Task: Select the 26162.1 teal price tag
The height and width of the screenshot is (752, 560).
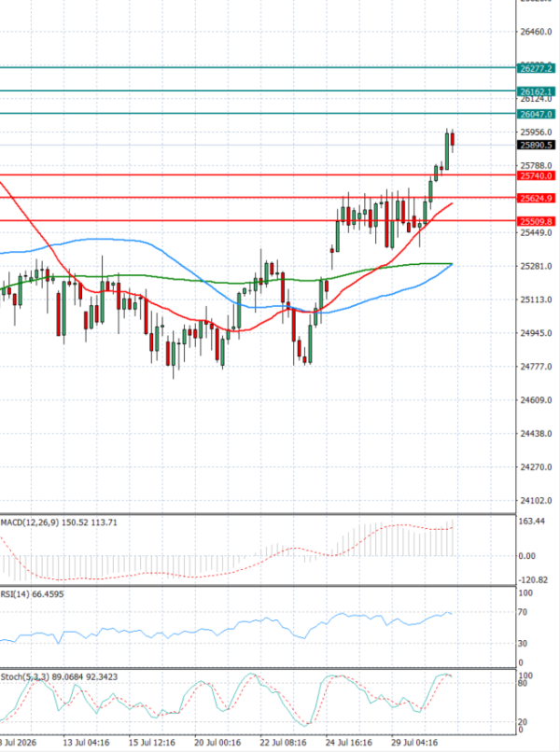Action: click(x=536, y=91)
